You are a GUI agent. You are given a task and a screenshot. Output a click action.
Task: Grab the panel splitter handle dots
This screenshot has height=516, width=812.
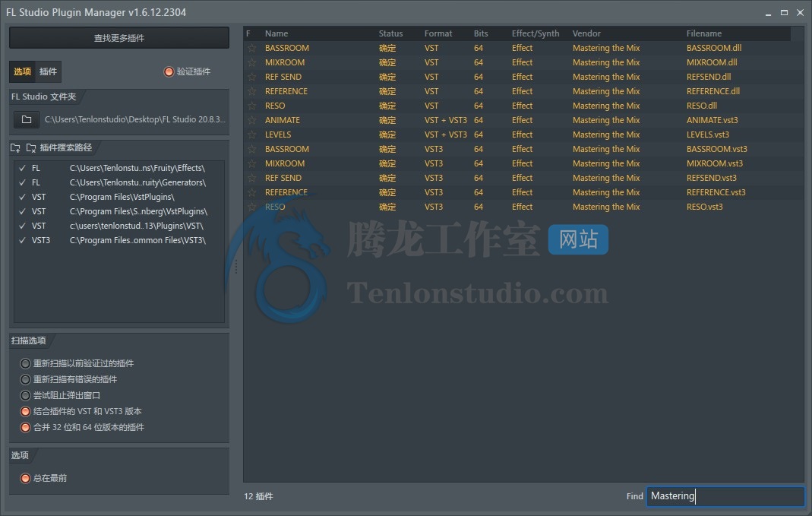click(236, 267)
